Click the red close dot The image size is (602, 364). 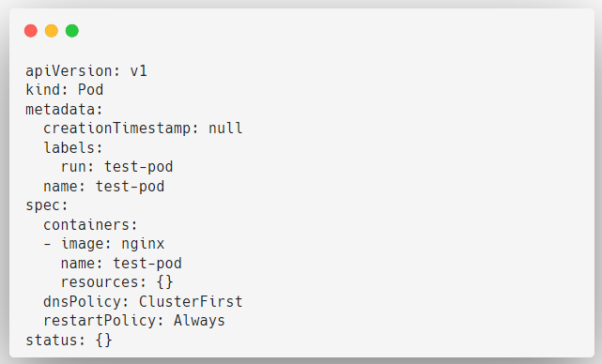[x=31, y=31]
